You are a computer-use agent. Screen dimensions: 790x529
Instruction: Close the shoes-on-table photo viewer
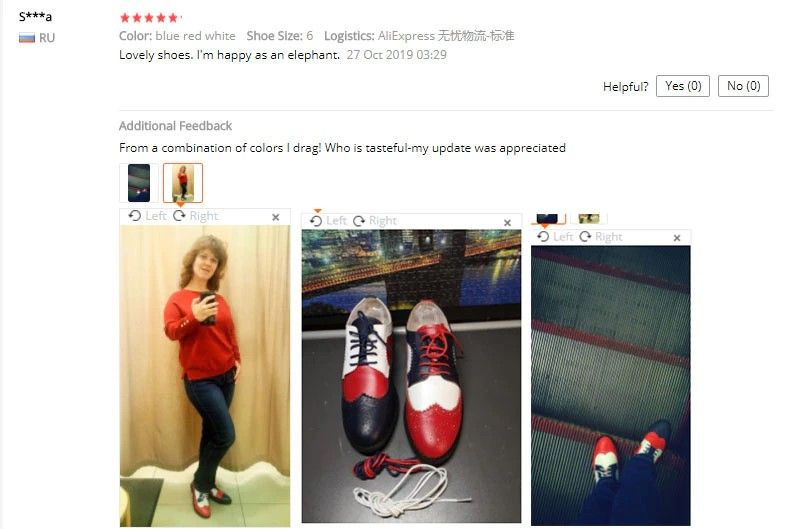click(x=507, y=223)
